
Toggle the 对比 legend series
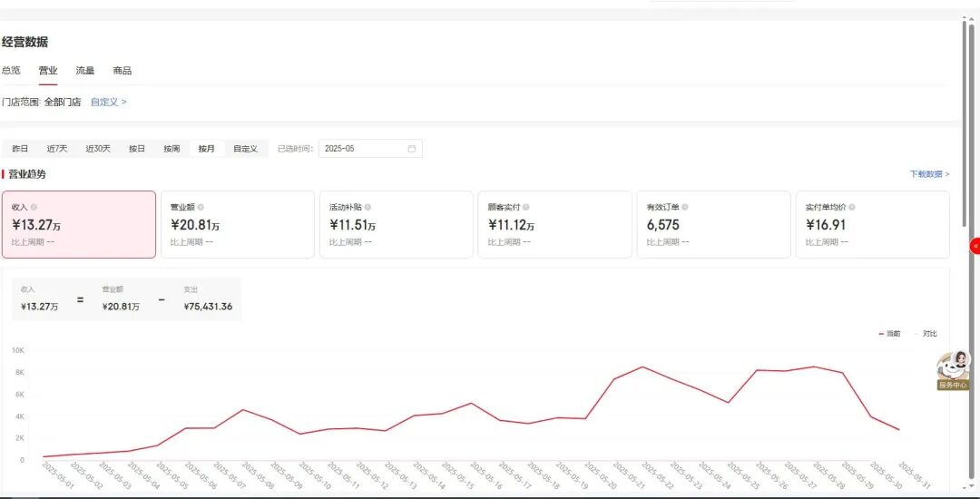click(927, 334)
